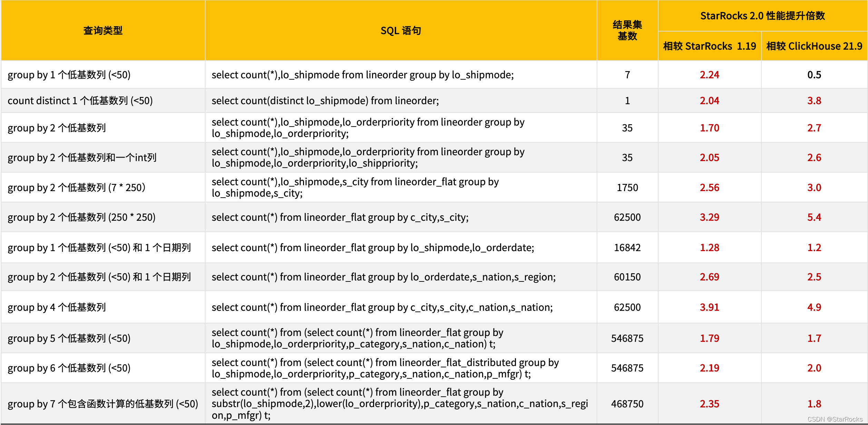Viewport: 868px width, 425px height.
Task: Click the CSDN @StarRocks watermark
Action: tap(835, 419)
